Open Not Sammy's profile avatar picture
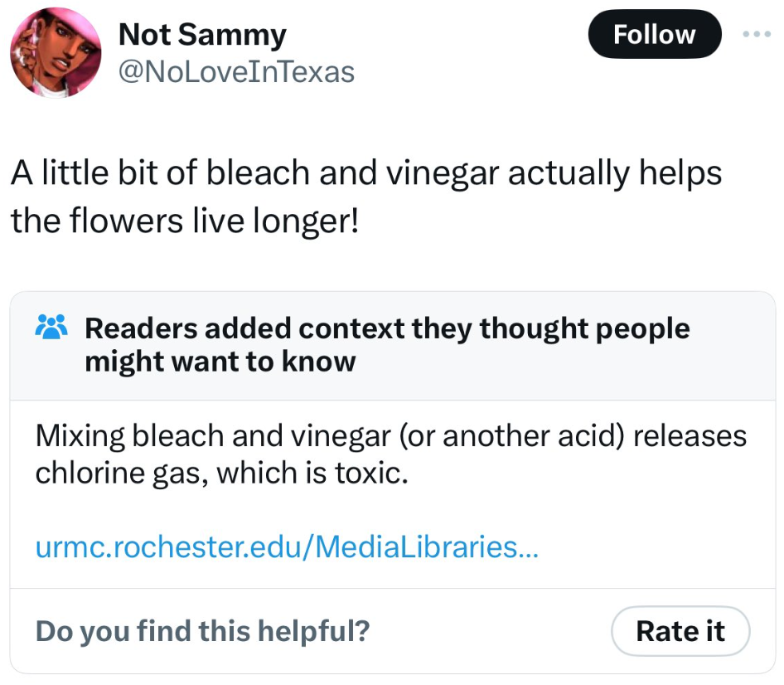This screenshot has width=784, height=685. 56,53
